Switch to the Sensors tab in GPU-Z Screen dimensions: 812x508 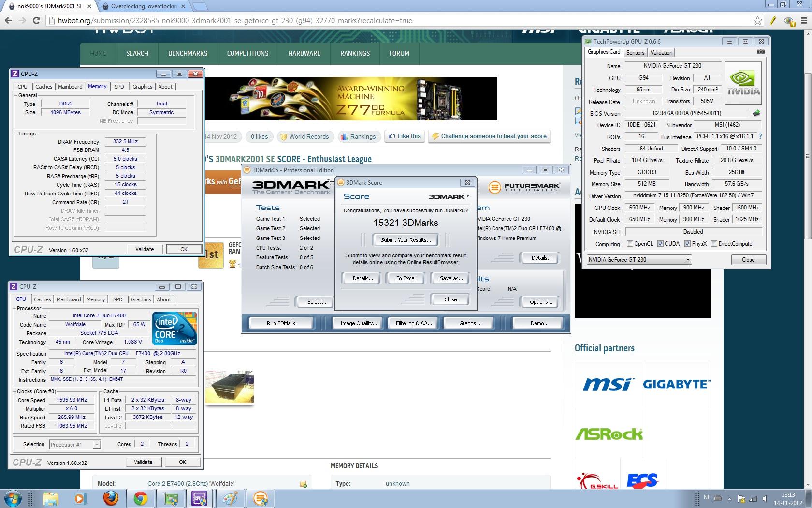tap(635, 53)
